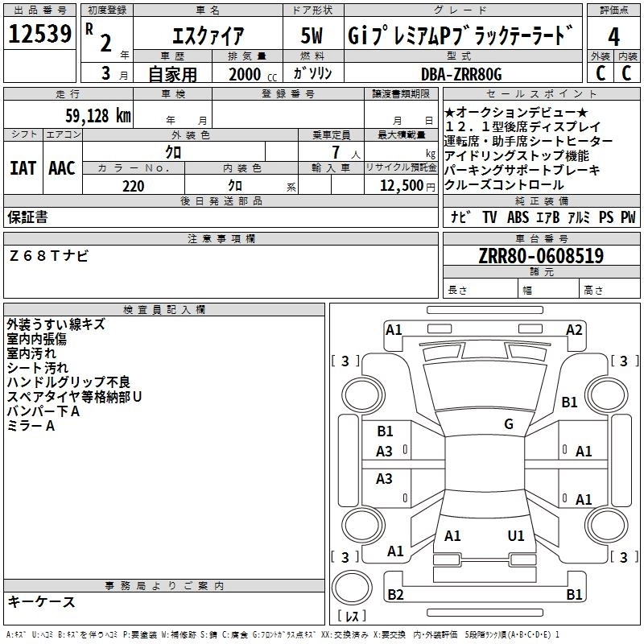
Task: Select the chassis number ZRR80-0608519
Action: pyautogui.click(x=539, y=256)
